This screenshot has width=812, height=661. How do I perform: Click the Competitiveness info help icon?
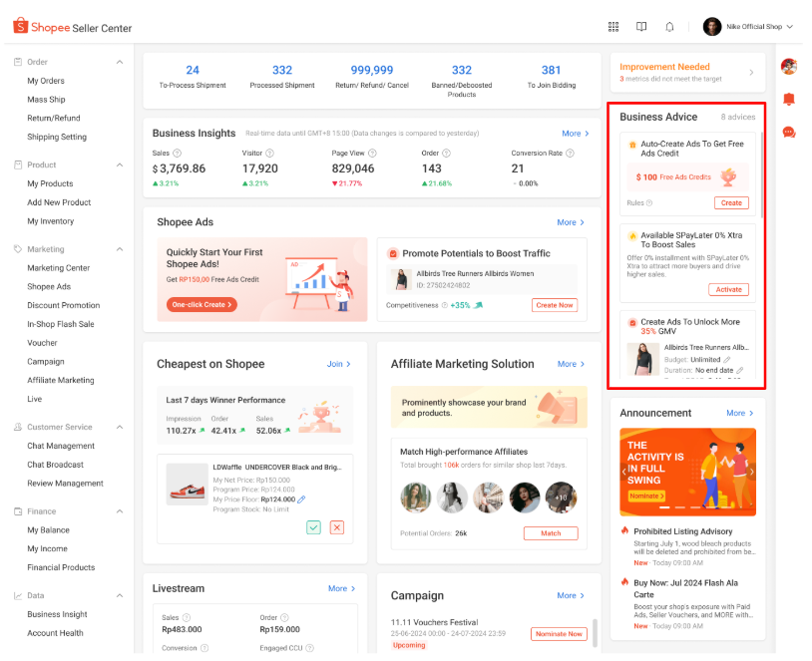[x=444, y=305]
